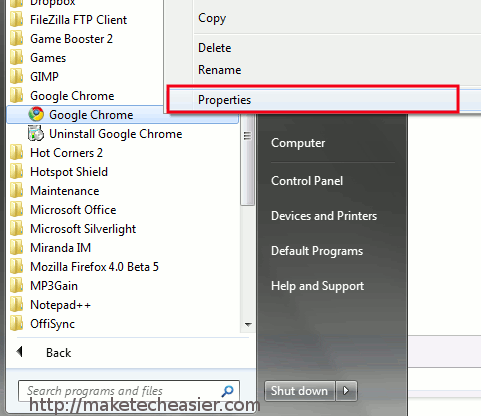Image resolution: width=481 pixels, height=416 pixels.
Task: Expand the FileZilla FTP Client folder
Action: 79,20
